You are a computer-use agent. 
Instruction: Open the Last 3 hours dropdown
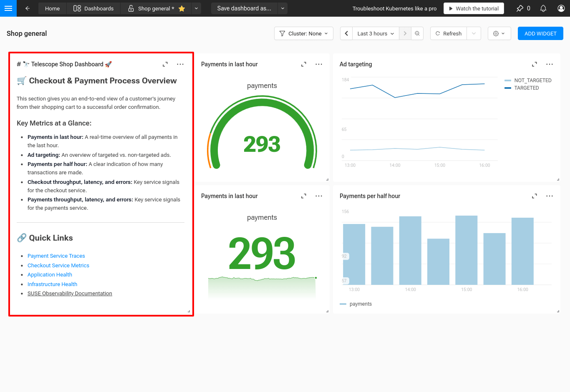(376, 33)
